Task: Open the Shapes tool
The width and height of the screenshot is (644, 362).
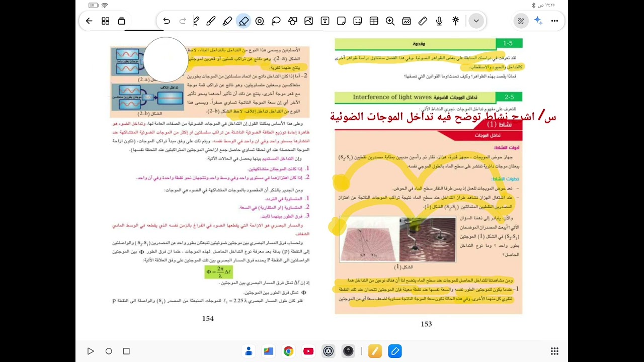Action: (x=292, y=21)
